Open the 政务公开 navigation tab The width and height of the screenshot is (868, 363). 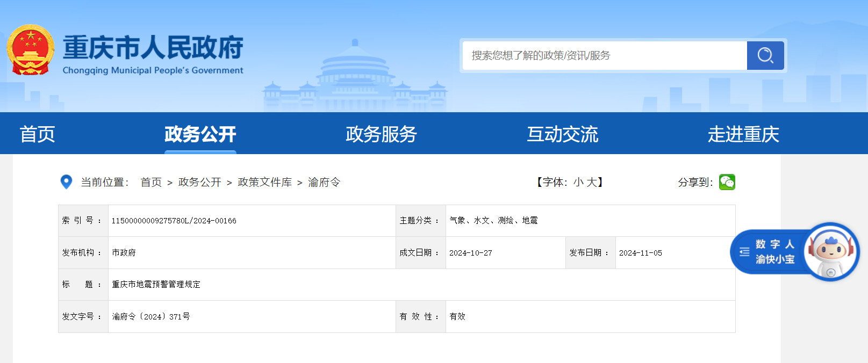200,134
